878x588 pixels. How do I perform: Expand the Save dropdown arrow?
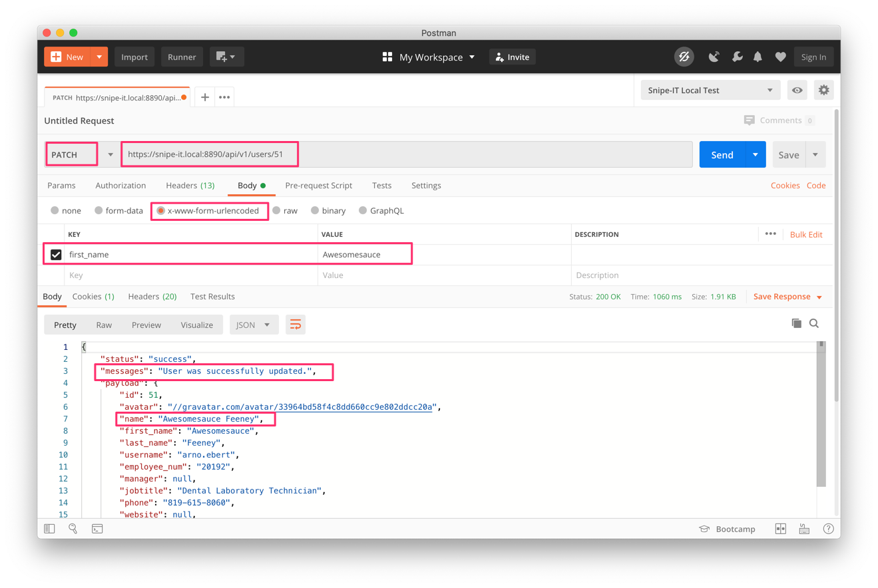[x=815, y=154]
